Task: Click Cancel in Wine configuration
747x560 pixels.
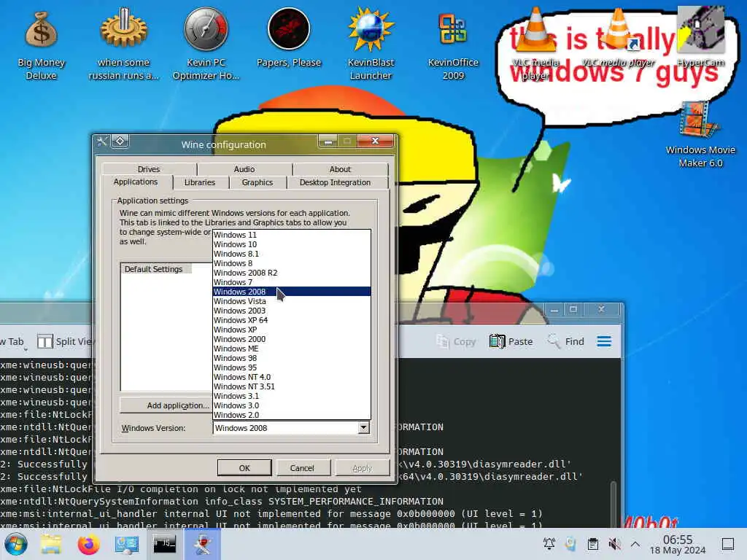Action: point(302,468)
